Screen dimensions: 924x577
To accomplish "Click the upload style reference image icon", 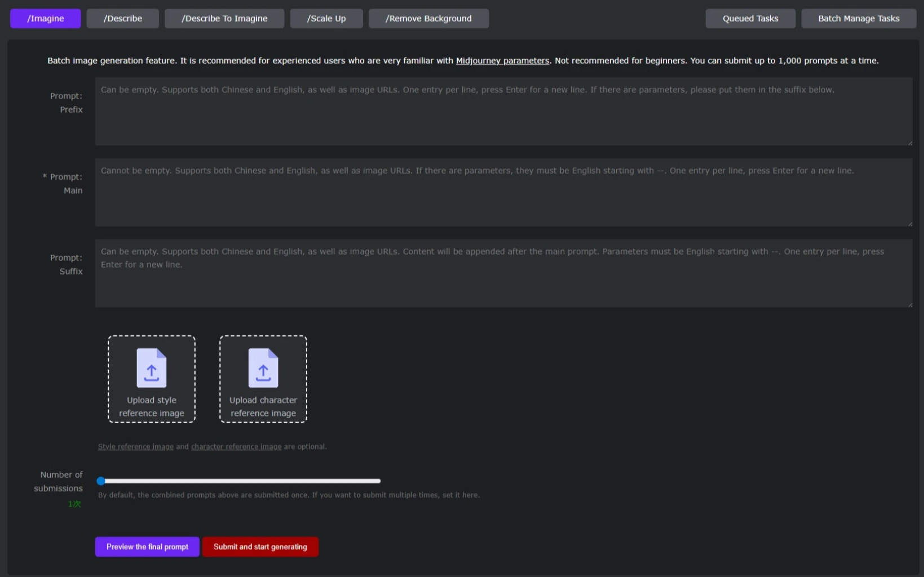I will (x=151, y=368).
